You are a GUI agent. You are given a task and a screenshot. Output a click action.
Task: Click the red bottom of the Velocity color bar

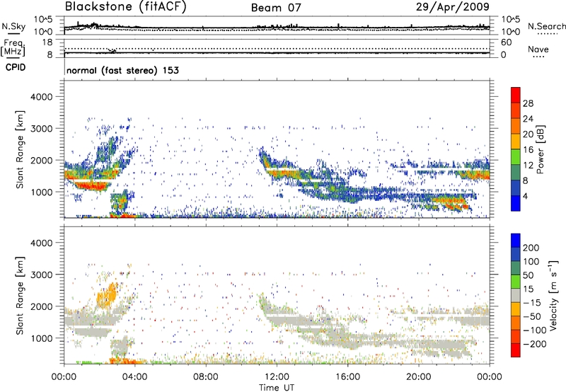(x=516, y=350)
